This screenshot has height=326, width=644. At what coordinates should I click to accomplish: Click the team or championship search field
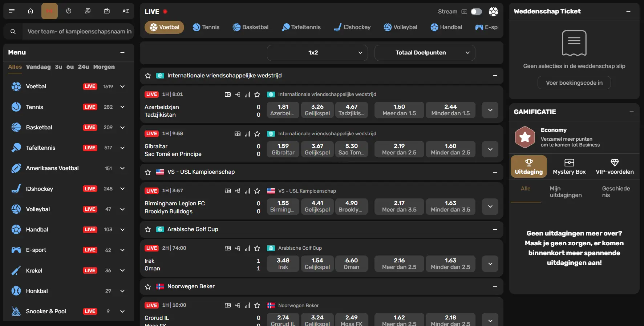pos(78,32)
